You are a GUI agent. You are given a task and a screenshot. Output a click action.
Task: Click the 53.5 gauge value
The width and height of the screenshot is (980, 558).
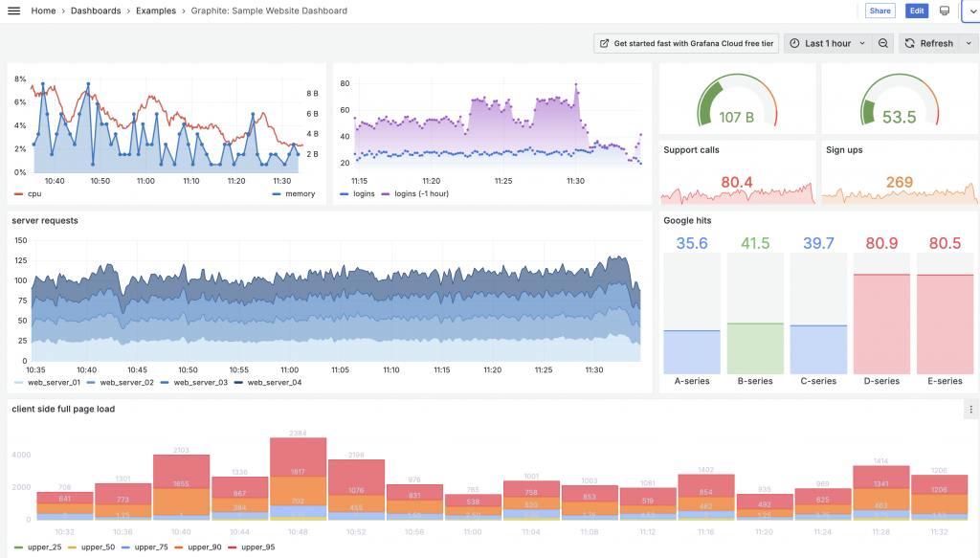point(899,117)
